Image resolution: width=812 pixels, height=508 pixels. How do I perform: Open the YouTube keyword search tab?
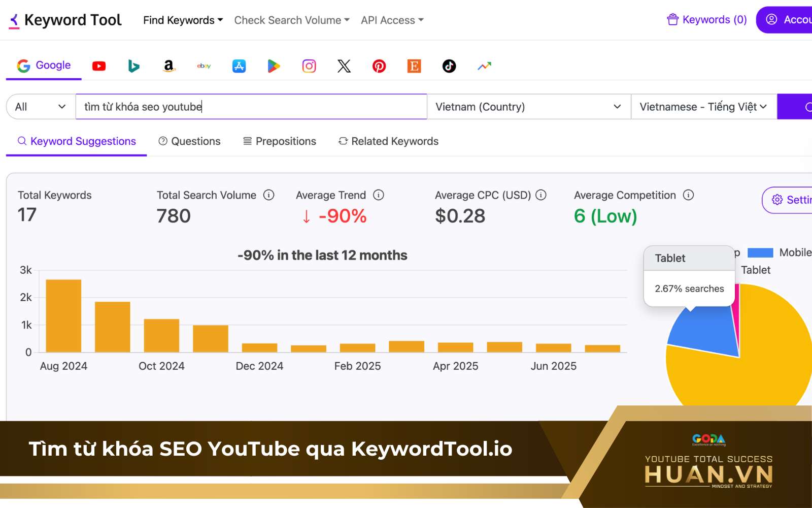coord(99,66)
